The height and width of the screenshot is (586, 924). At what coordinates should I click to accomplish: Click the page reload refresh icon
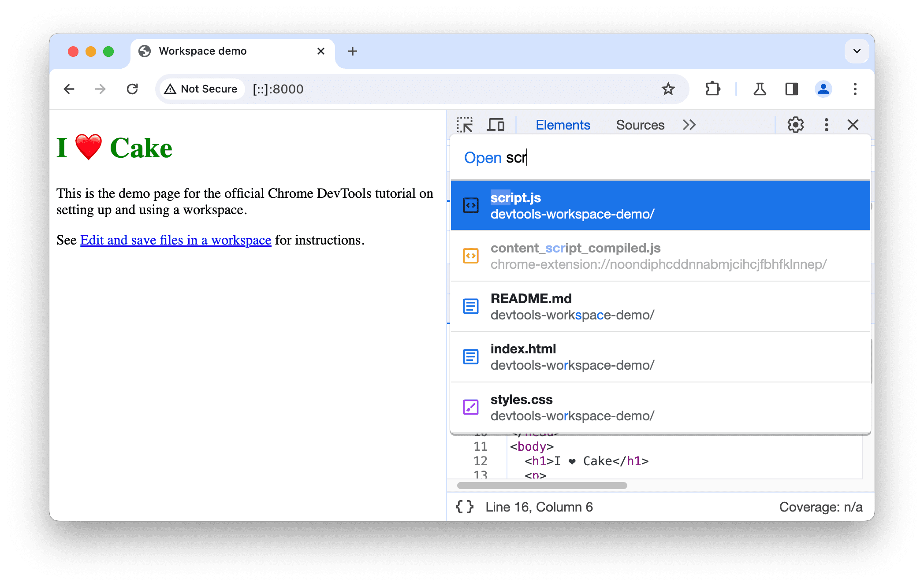(133, 89)
